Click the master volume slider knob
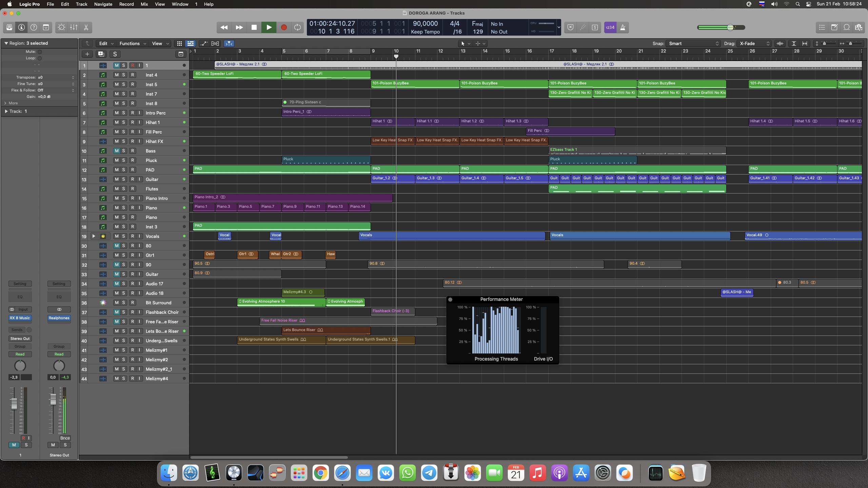This screenshot has height=488, width=868. (x=730, y=27)
